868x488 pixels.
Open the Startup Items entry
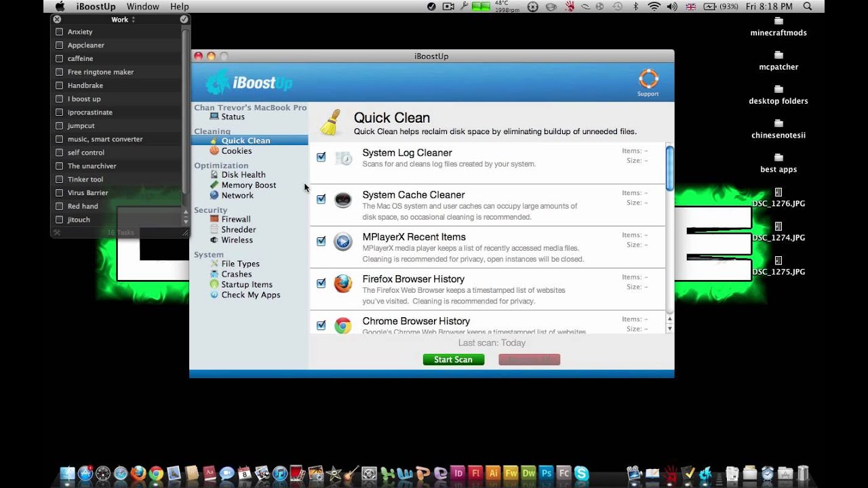coord(247,285)
